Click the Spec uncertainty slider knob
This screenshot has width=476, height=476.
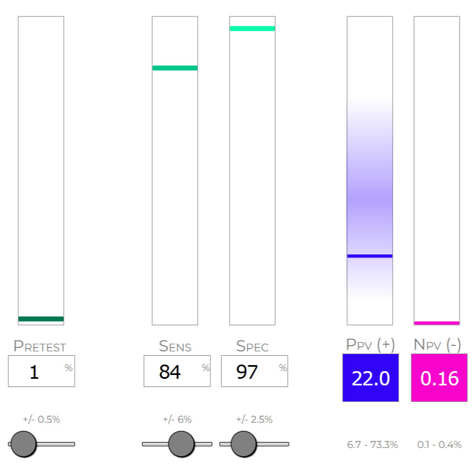tap(243, 444)
